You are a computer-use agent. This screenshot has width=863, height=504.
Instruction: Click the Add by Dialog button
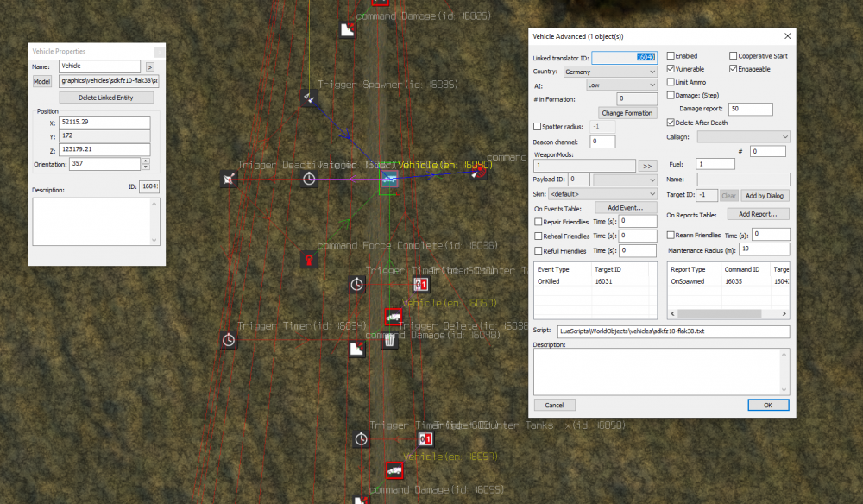(765, 195)
